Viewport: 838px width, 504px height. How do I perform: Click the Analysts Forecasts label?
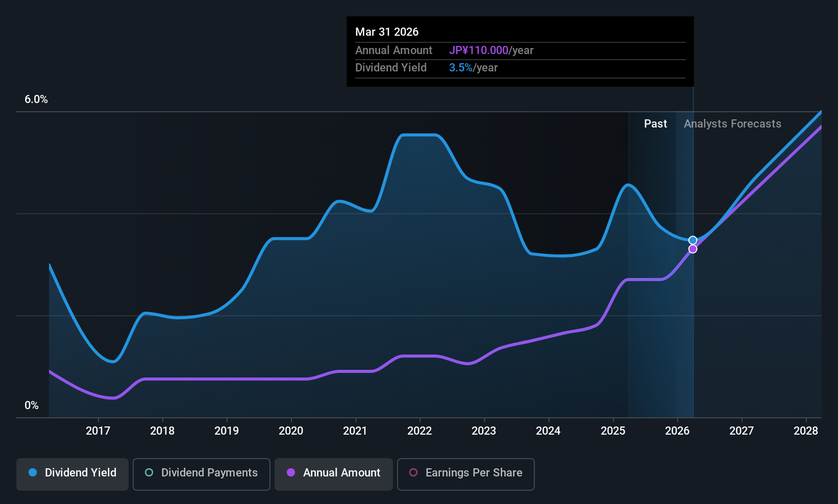732,123
